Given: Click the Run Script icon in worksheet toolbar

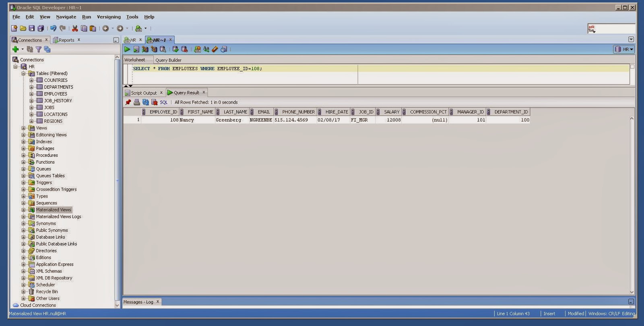Looking at the screenshot, I should click(x=136, y=49).
